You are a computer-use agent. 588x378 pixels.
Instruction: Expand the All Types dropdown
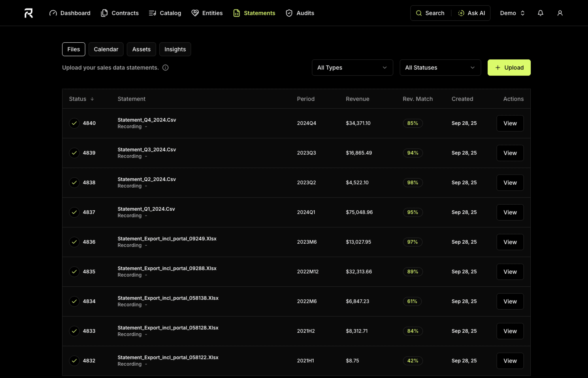click(352, 68)
